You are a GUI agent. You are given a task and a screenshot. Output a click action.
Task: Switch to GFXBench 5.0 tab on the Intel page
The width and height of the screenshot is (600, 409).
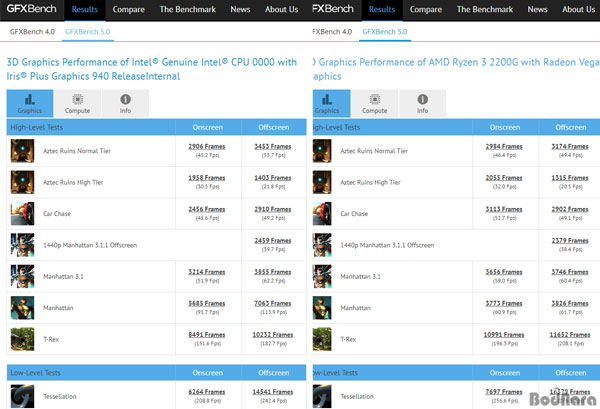coord(88,32)
